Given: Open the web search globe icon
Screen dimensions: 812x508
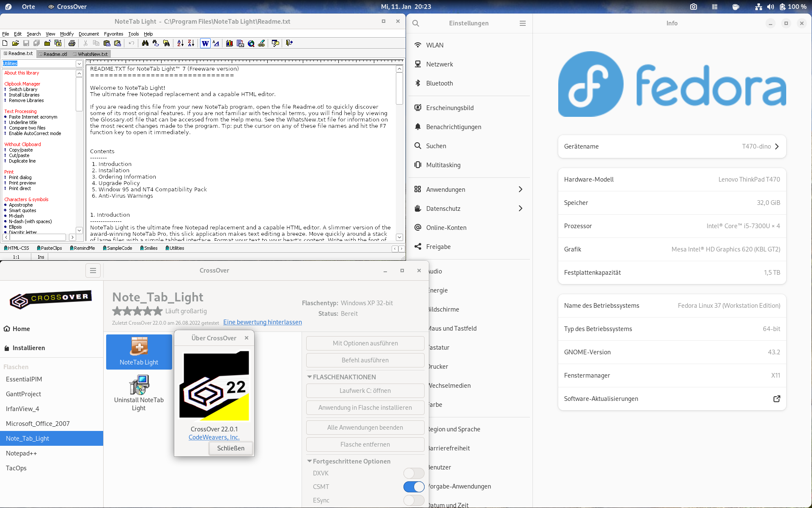Looking at the screenshot, I should pyautogui.click(x=251, y=43).
